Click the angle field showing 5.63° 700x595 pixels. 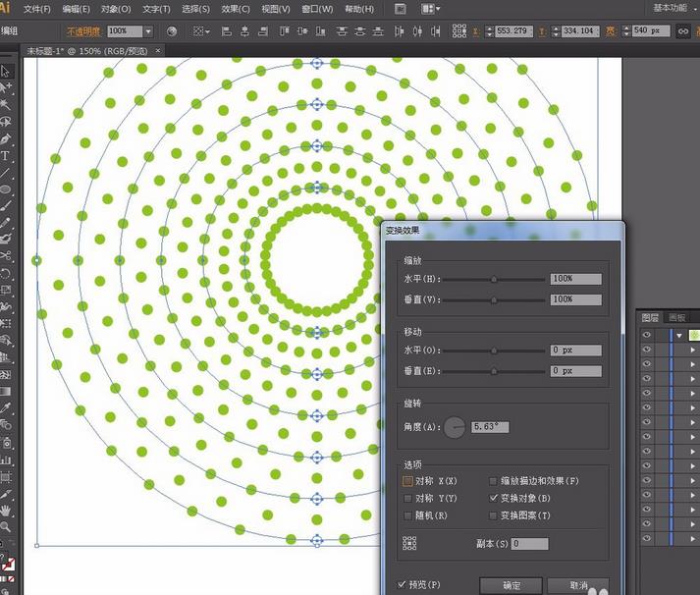click(x=490, y=427)
